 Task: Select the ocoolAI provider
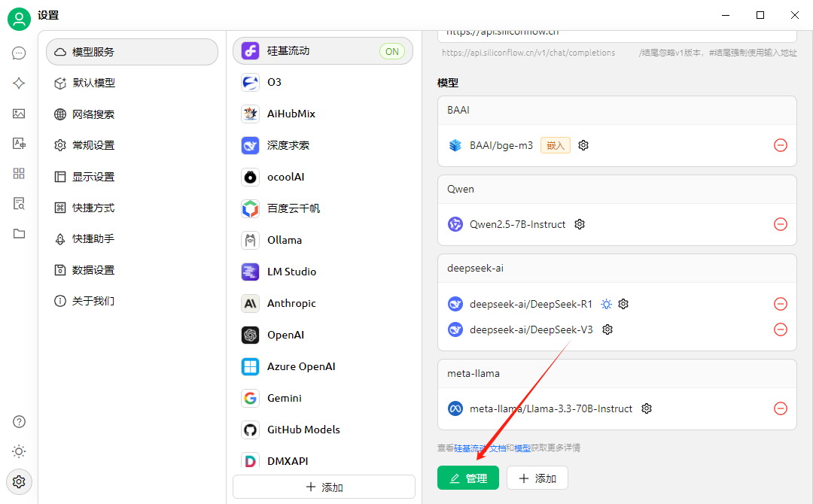(323, 177)
